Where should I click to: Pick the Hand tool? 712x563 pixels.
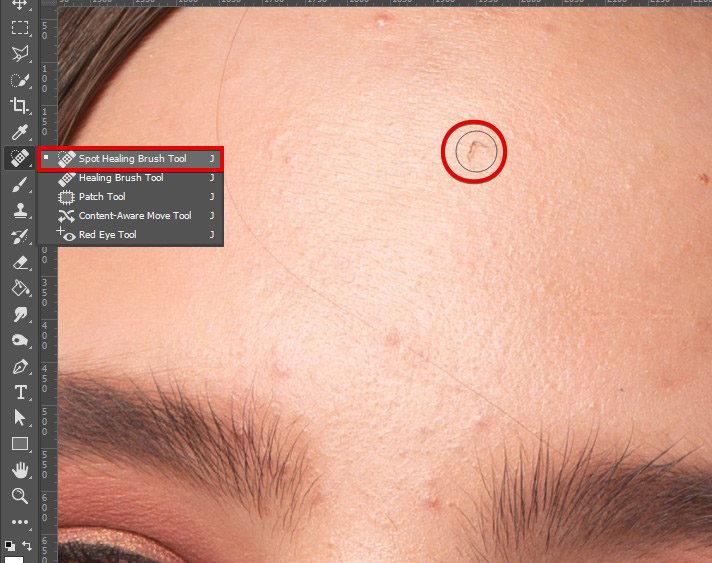point(19,470)
